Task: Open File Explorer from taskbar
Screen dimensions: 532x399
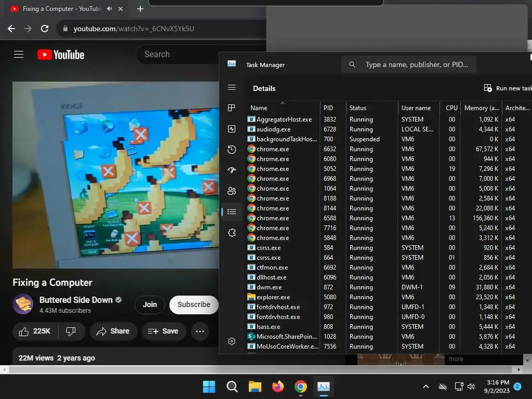Action: point(255,387)
